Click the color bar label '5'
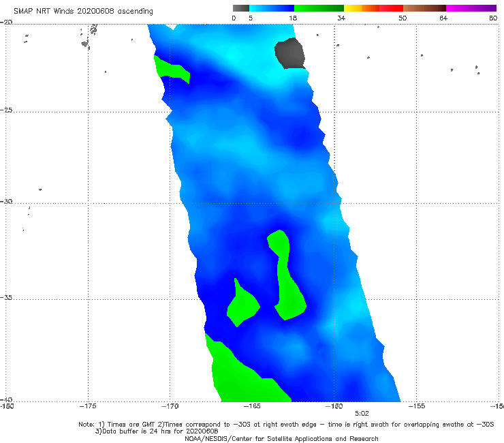504x443 pixels. (x=251, y=18)
